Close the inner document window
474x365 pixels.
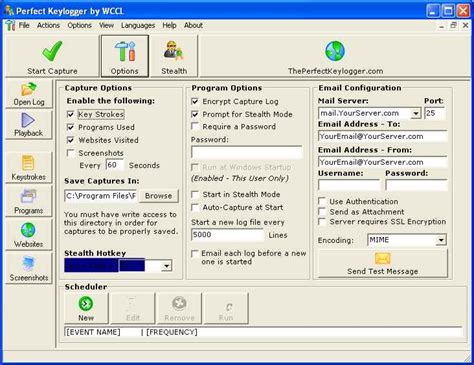(465, 25)
